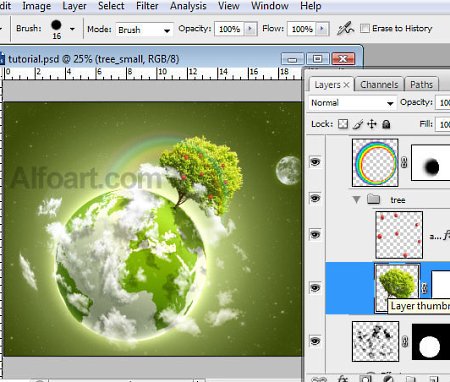Hide the red apples layer
Image resolution: width=450 pixels, height=382 pixels.
[315, 234]
